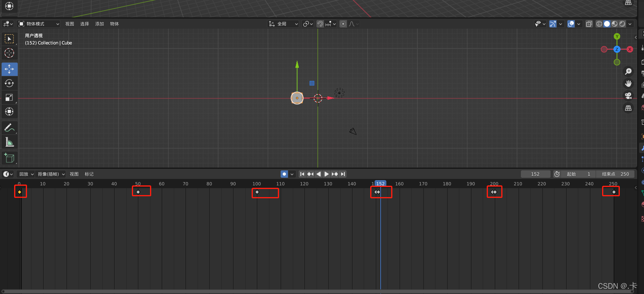The width and height of the screenshot is (644, 294).
Task: Select the Select Box tool
Action: click(9, 39)
